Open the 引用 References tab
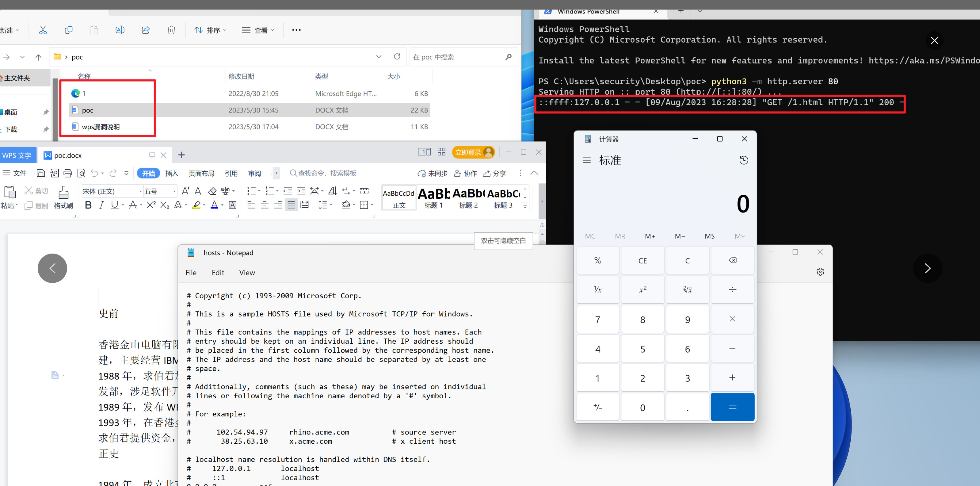 [231, 174]
